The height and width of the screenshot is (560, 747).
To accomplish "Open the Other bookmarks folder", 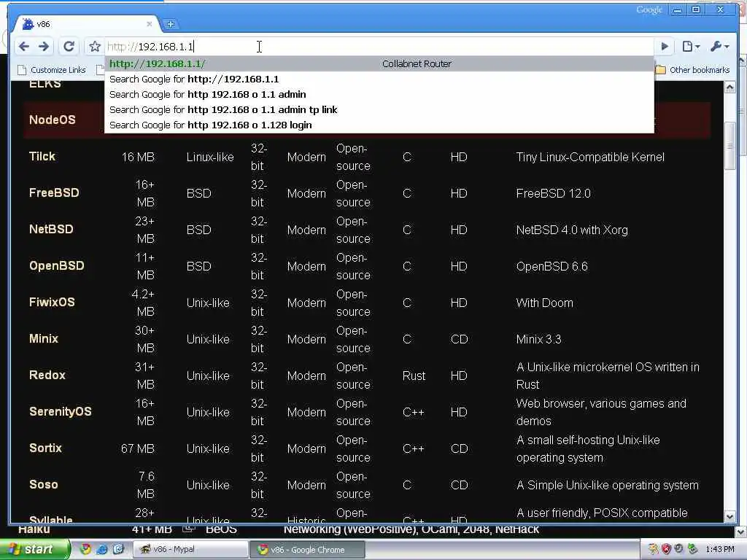I will [x=693, y=70].
